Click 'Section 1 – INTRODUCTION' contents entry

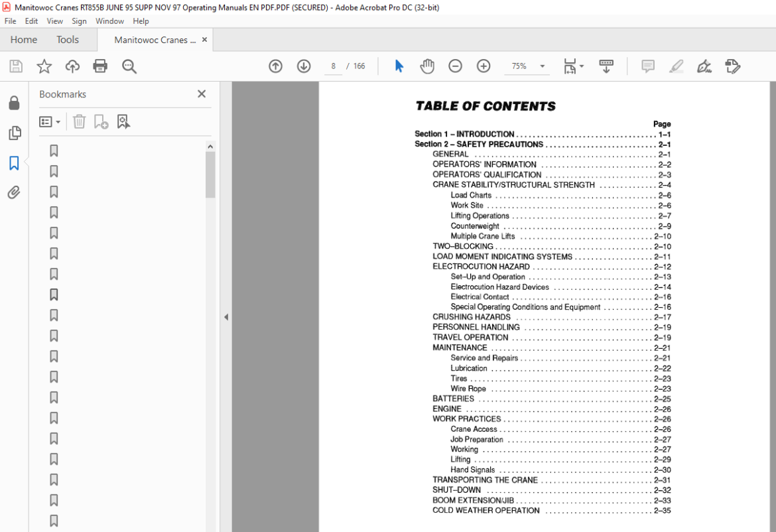543,134
